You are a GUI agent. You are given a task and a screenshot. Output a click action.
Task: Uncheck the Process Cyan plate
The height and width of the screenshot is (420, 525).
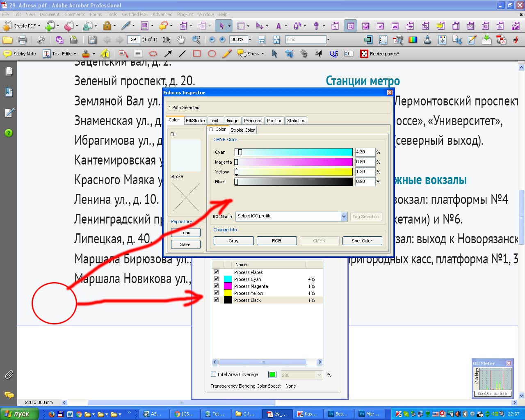click(216, 279)
